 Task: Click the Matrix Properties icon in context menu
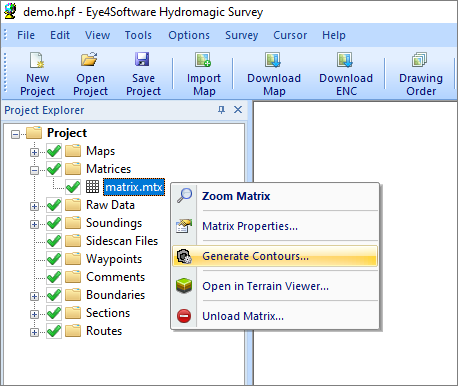184,226
